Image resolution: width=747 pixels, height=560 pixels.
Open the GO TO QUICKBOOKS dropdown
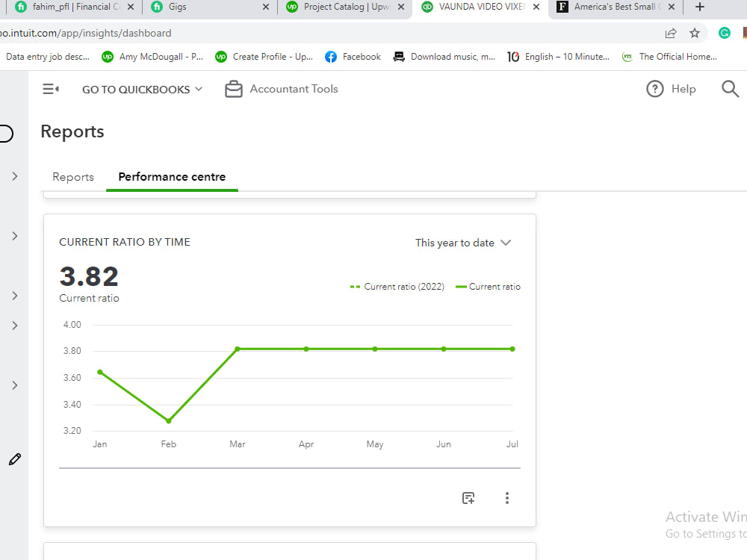tap(142, 90)
